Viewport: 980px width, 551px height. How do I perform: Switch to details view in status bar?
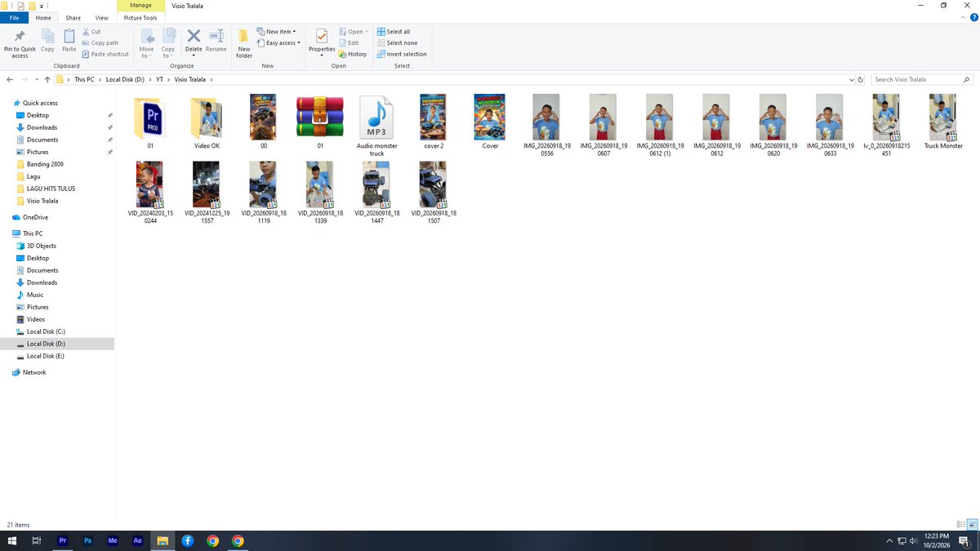pyautogui.click(x=960, y=524)
